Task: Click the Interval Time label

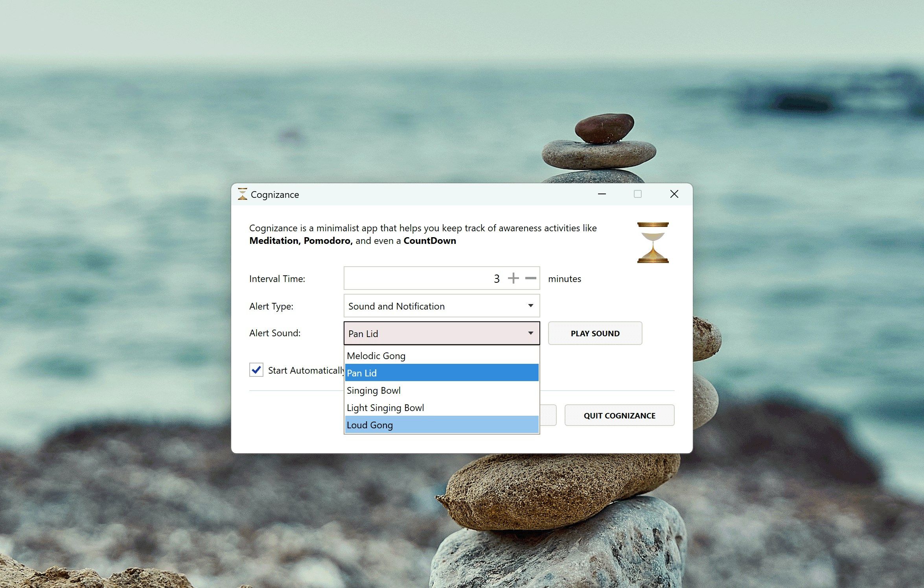Action: coord(277,279)
